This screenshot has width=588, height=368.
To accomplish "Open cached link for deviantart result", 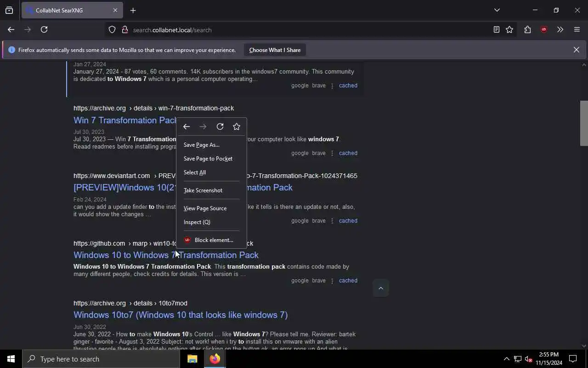I will tap(348, 221).
